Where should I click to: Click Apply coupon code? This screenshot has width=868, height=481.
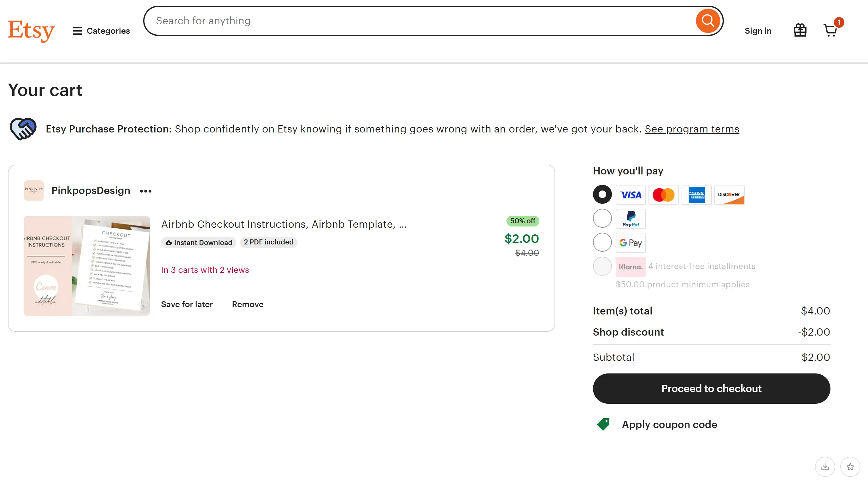[x=669, y=424]
